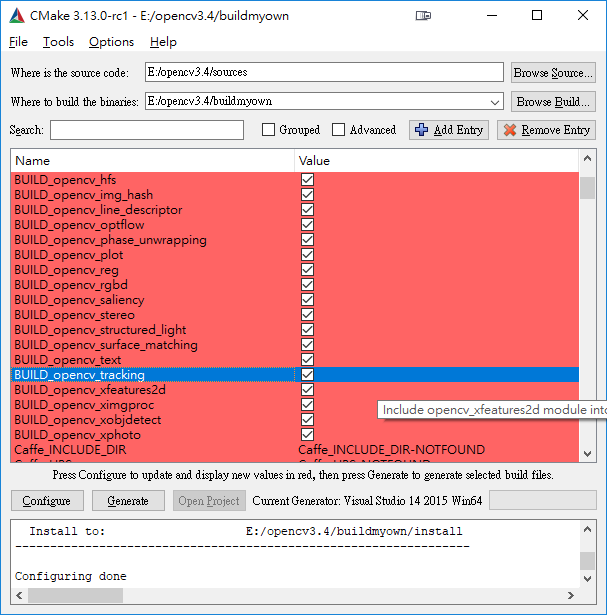Uncheck BUILD_opencv_tracking checkbox
The width and height of the screenshot is (607, 615).
307,375
